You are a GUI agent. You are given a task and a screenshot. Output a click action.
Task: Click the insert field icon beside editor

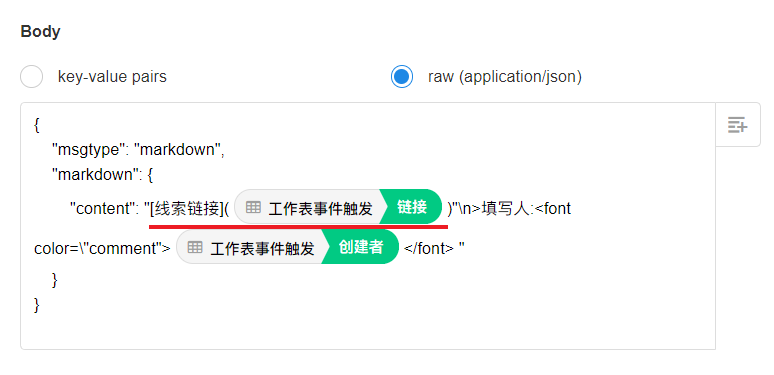[737, 125]
